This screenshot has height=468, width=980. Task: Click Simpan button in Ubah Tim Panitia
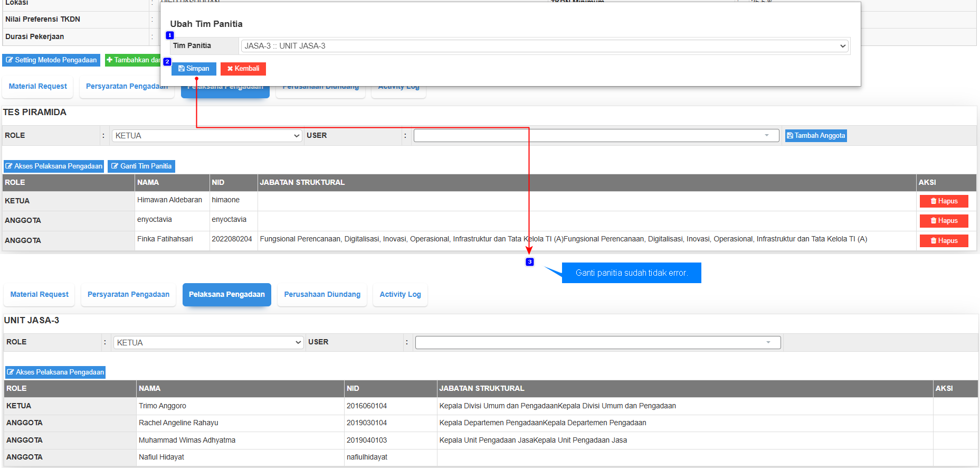click(x=194, y=69)
